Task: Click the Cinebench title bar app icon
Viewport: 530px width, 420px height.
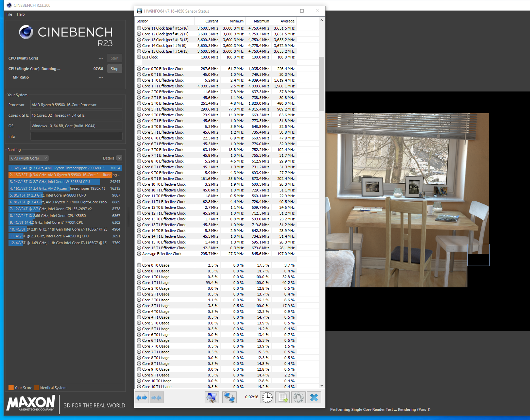Action: pyautogui.click(x=9, y=5)
